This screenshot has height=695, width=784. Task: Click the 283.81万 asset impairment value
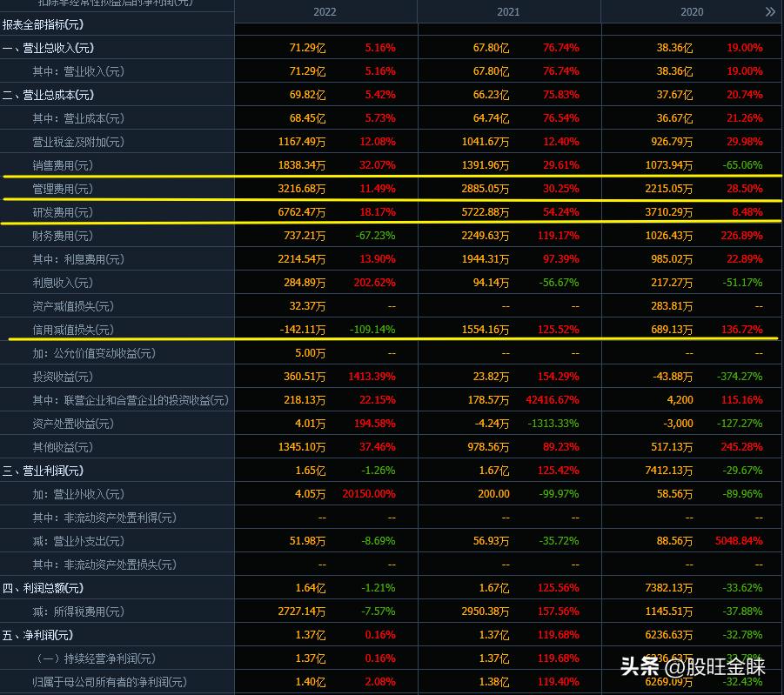672,306
